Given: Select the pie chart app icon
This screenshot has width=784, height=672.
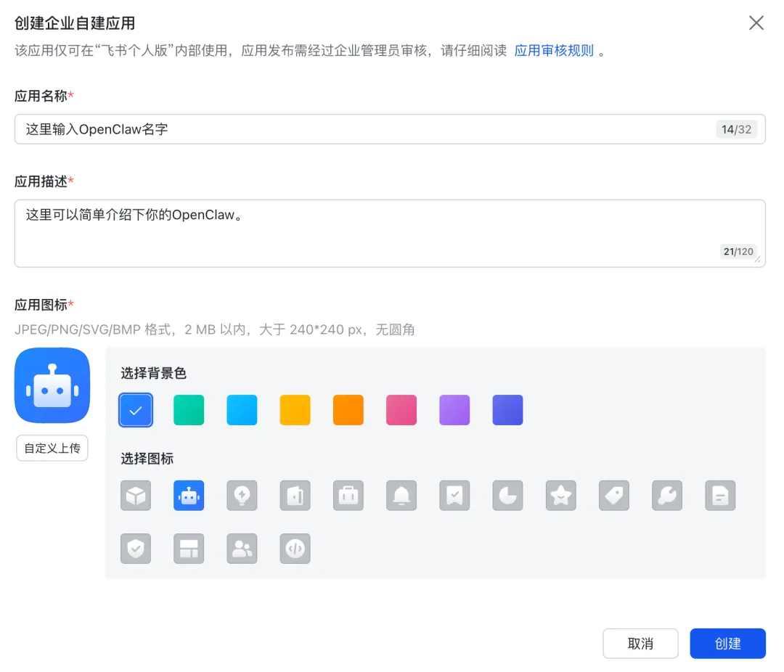Looking at the screenshot, I should pyautogui.click(x=507, y=496).
